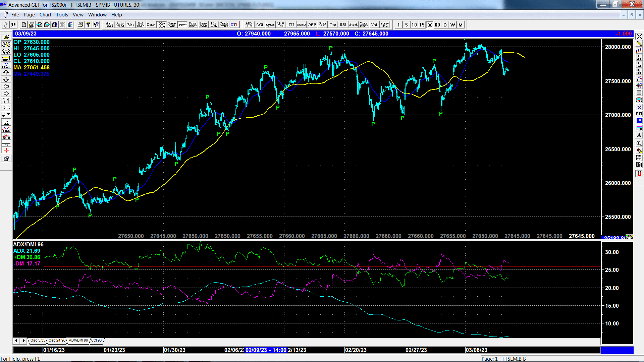Click the quotes icon in toolbar

coord(13,25)
